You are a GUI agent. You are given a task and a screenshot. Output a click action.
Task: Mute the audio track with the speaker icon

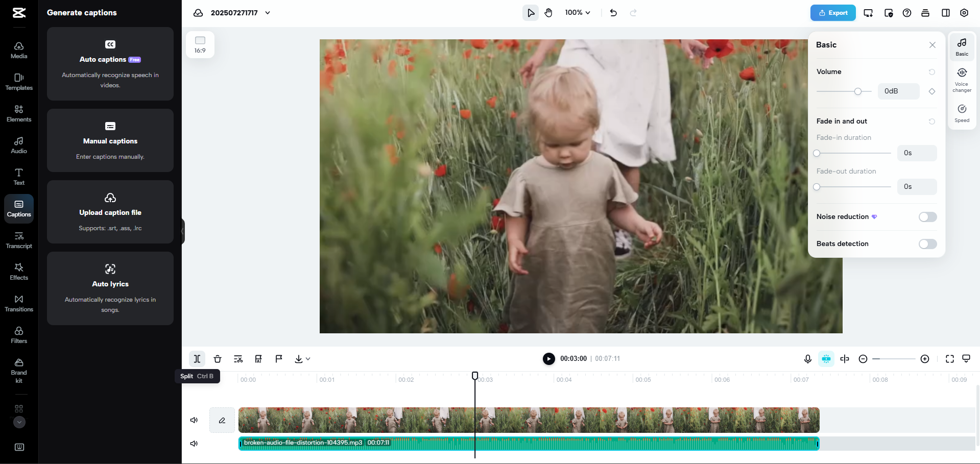click(x=194, y=443)
